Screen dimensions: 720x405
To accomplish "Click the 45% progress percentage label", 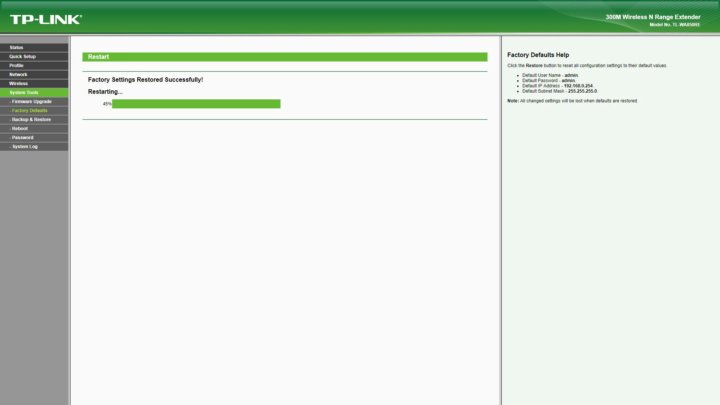I will pyautogui.click(x=106, y=104).
